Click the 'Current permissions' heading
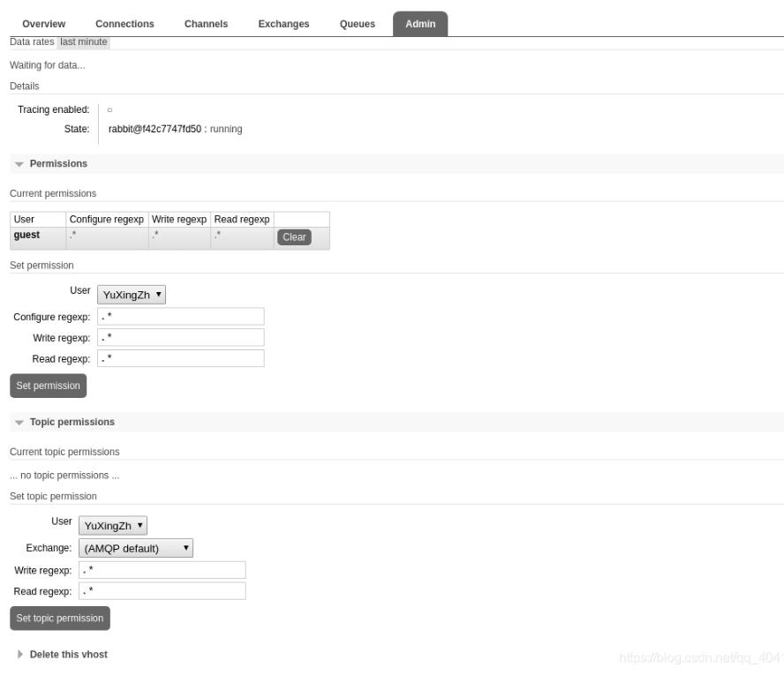This screenshot has width=784, height=675. (x=53, y=193)
